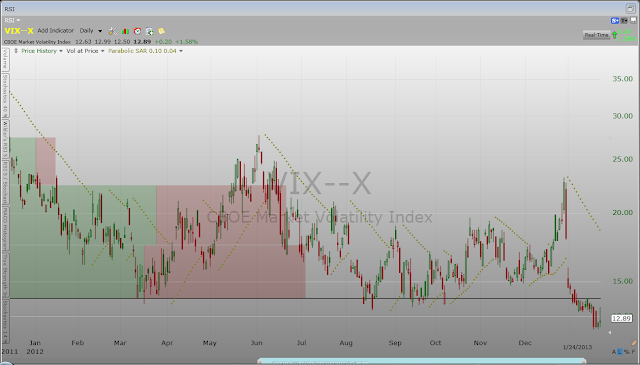Click the candlestick chart style icon
Screen dimensions: 640x365
point(125,31)
